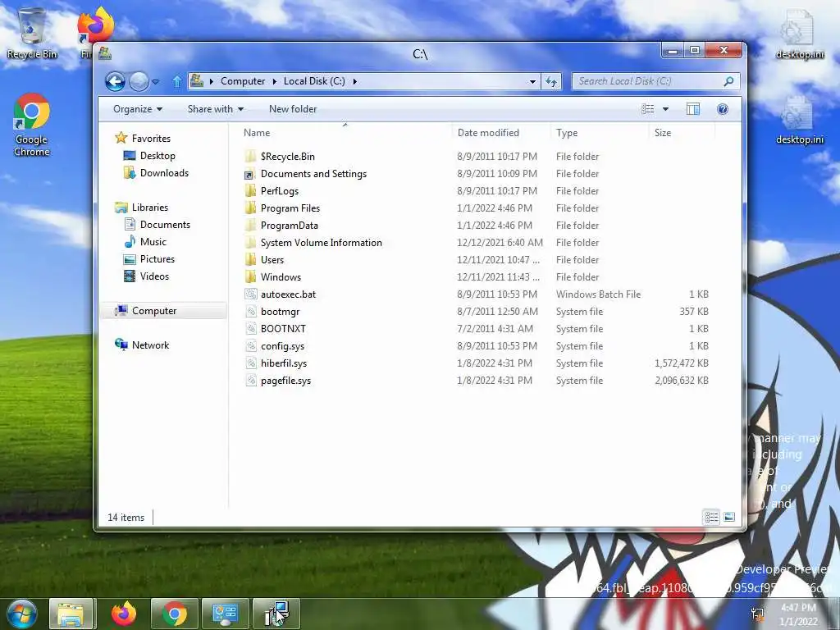Select the Program Files folder icon
The image size is (840, 630).
250,208
